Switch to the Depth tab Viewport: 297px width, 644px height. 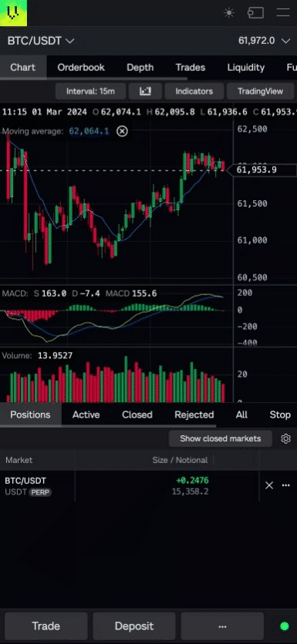[x=140, y=67]
